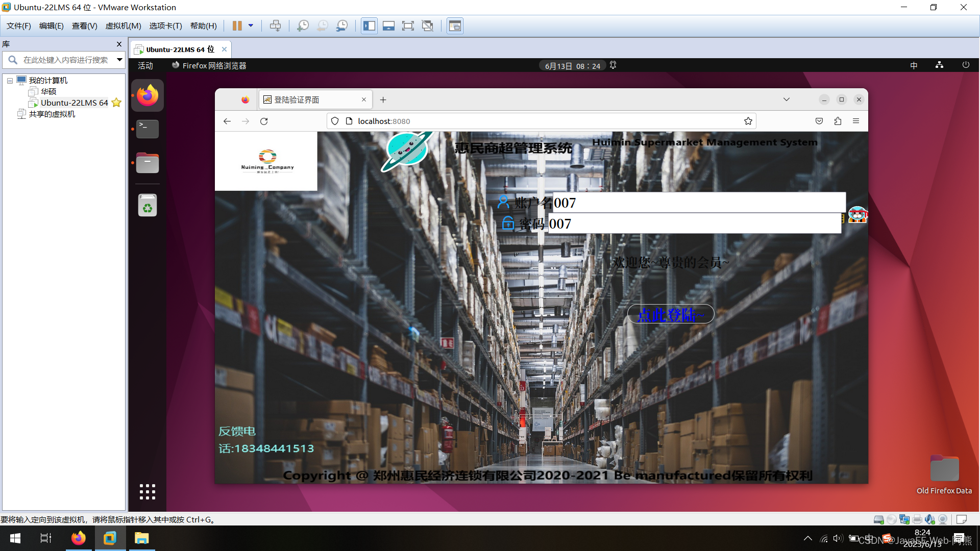Viewport: 980px width, 551px height.
Task: Click the notification bell icon
Action: click(613, 65)
